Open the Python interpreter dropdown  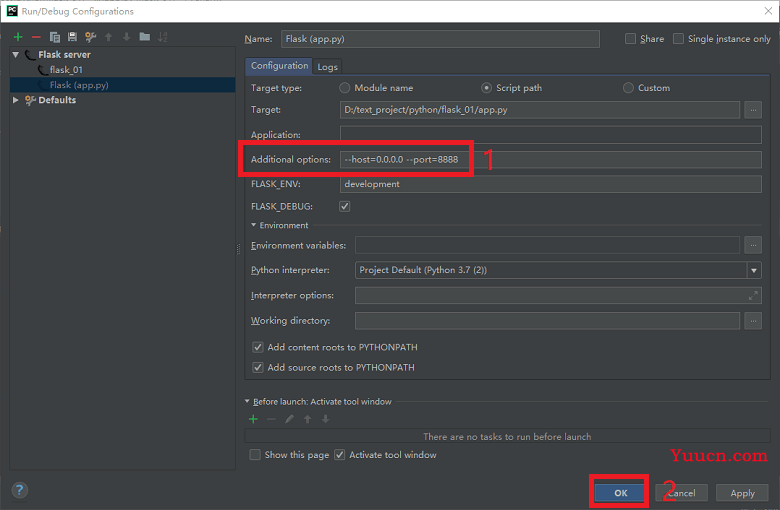tap(754, 270)
